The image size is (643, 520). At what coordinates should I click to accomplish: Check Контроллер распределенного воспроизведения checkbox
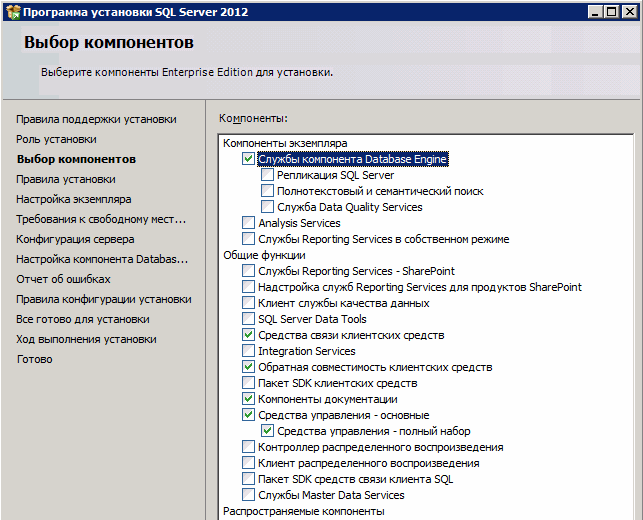pyautogui.click(x=248, y=447)
